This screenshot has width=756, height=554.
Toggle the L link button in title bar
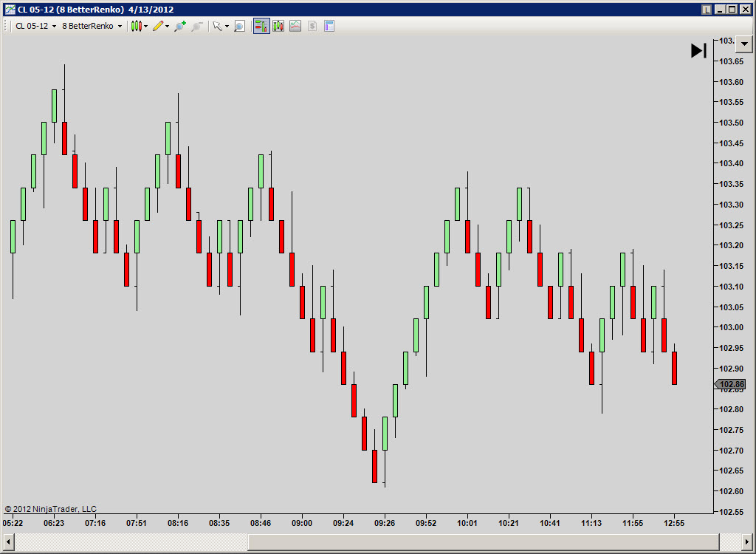tap(707, 9)
